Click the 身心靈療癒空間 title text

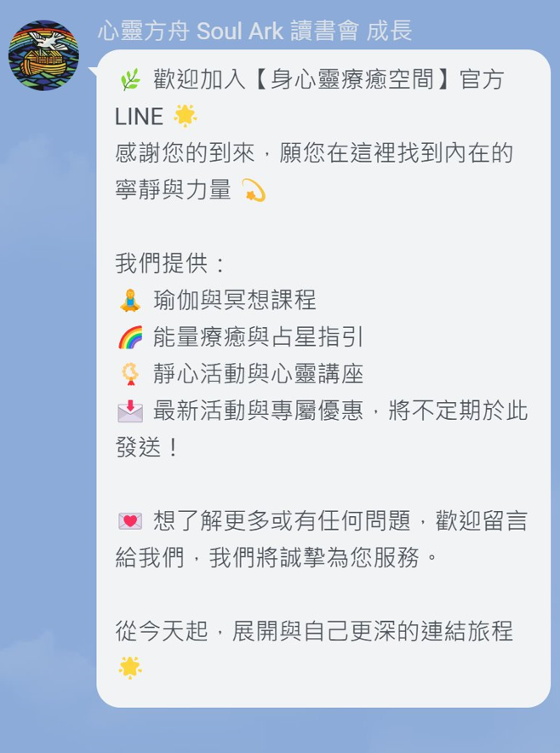coord(352,80)
